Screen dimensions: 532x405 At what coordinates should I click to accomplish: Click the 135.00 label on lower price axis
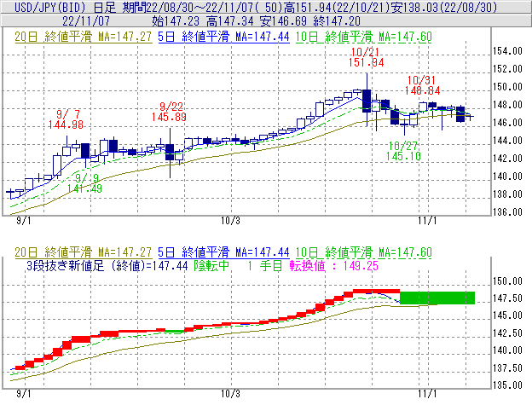(x=507, y=385)
